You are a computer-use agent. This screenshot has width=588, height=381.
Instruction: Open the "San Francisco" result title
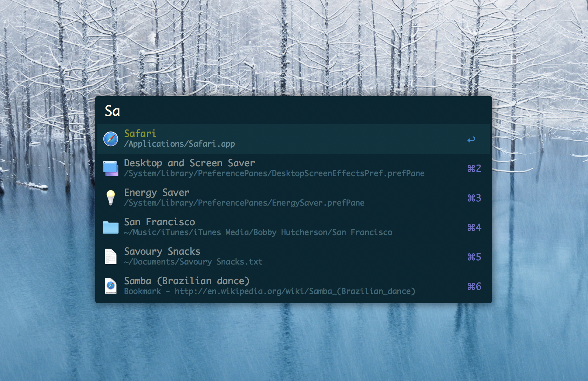(x=159, y=222)
